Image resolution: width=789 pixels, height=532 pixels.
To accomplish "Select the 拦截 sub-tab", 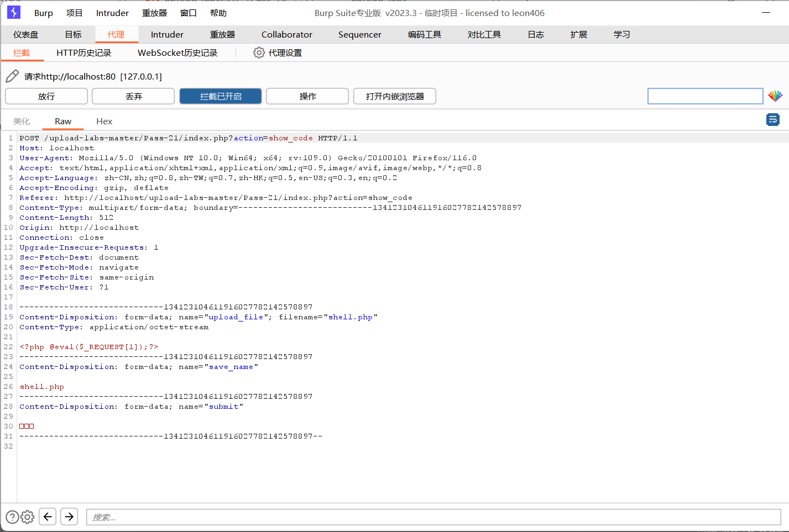I will [22, 52].
